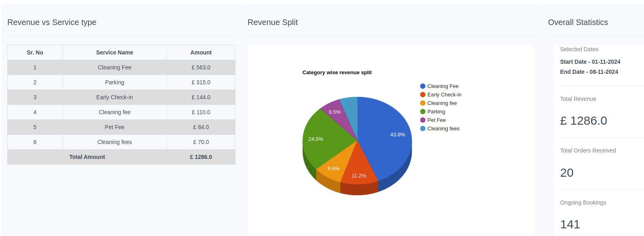Click the Sr. No column header
644x236 pixels.
[35, 52]
